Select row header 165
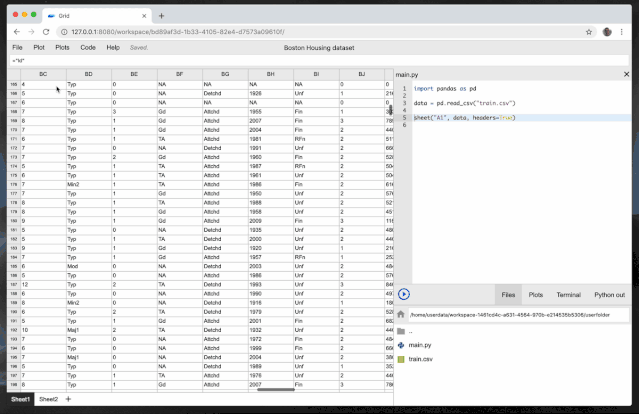Image resolution: width=639 pixels, height=414 pixels. pyautogui.click(x=14, y=84)
